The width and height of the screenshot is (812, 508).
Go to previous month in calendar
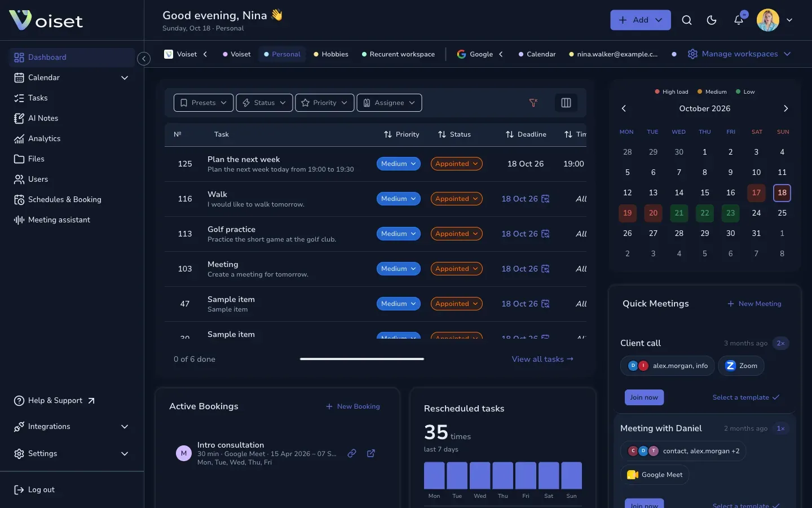624,108
